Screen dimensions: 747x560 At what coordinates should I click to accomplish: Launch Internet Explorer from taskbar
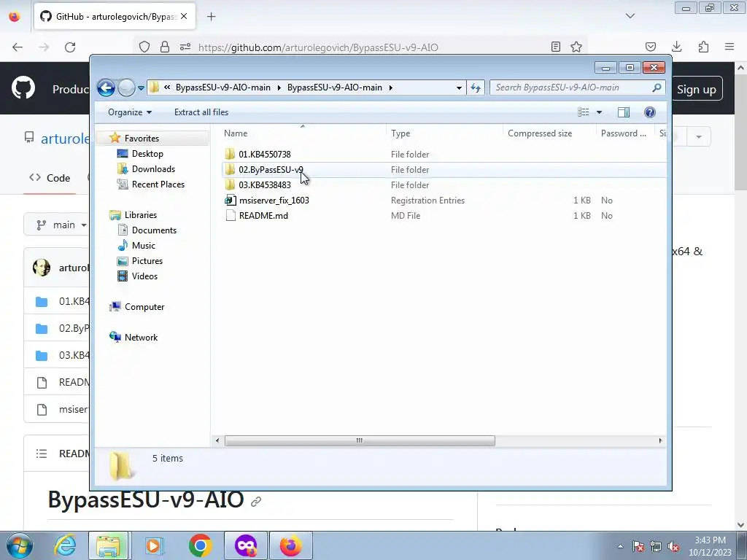(65, 545)
